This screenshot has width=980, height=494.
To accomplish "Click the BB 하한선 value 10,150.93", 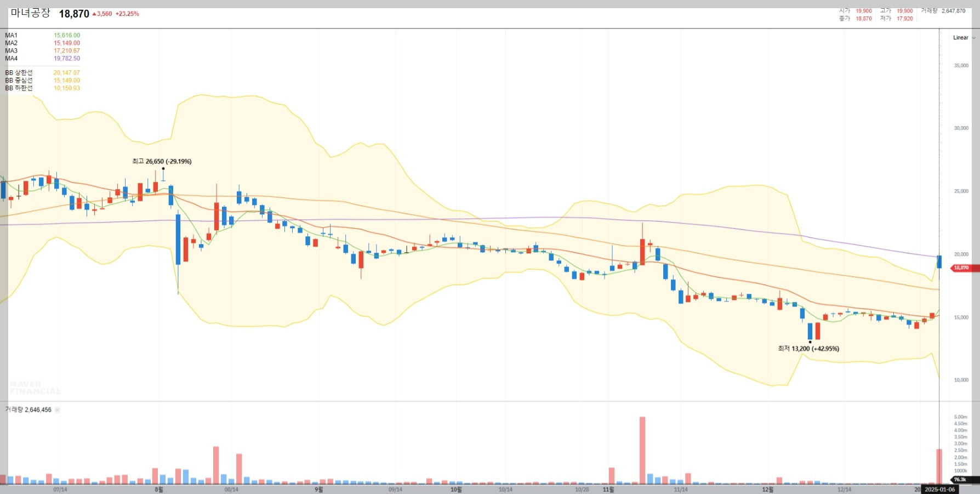I will [67, 88].
